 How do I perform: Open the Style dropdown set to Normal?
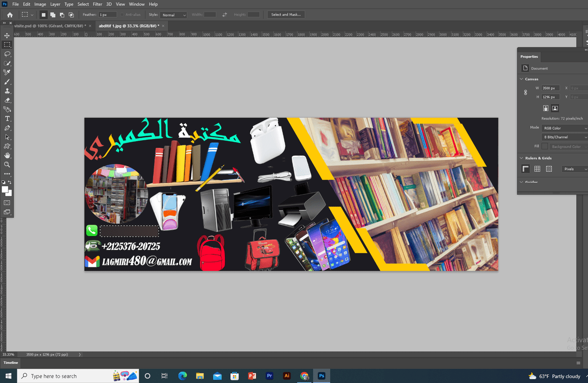[174, 15]
